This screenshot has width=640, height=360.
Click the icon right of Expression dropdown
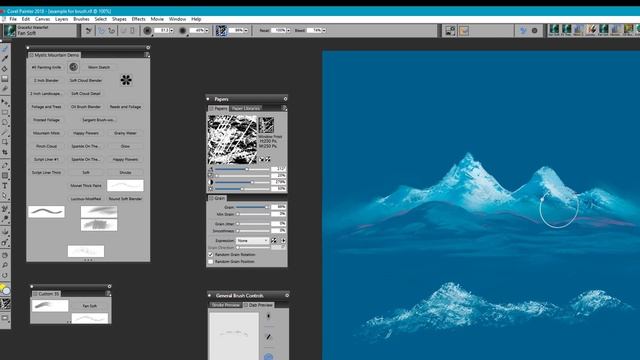(x=274, y=241)
